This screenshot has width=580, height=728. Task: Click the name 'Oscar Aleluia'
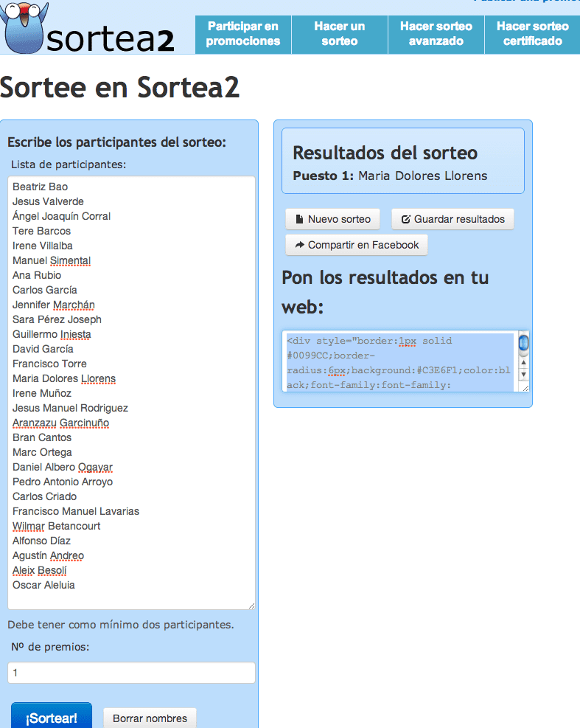coord(43,586)
